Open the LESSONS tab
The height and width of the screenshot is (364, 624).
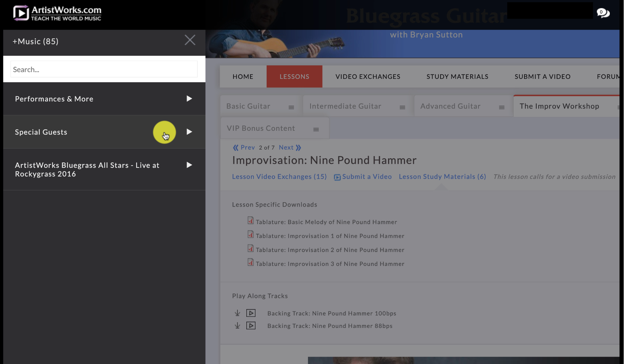(294, 77)
